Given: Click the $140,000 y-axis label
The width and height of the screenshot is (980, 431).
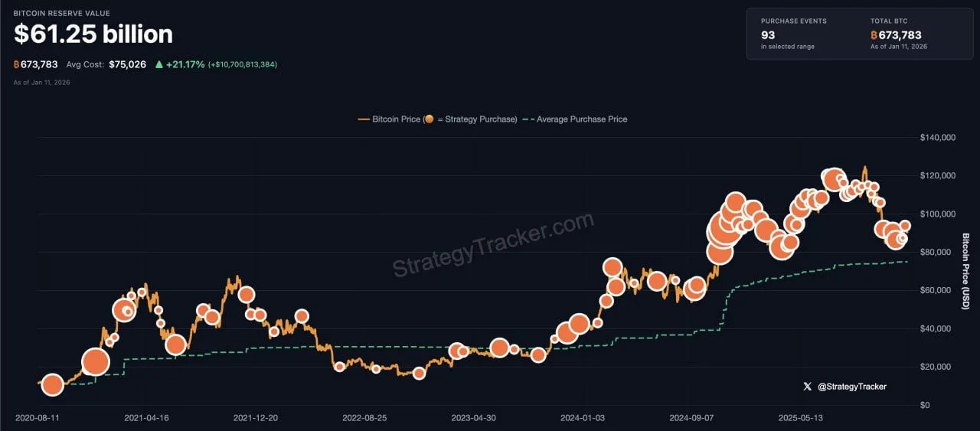Looking at the screenshot, I should [x=937, y=138].
